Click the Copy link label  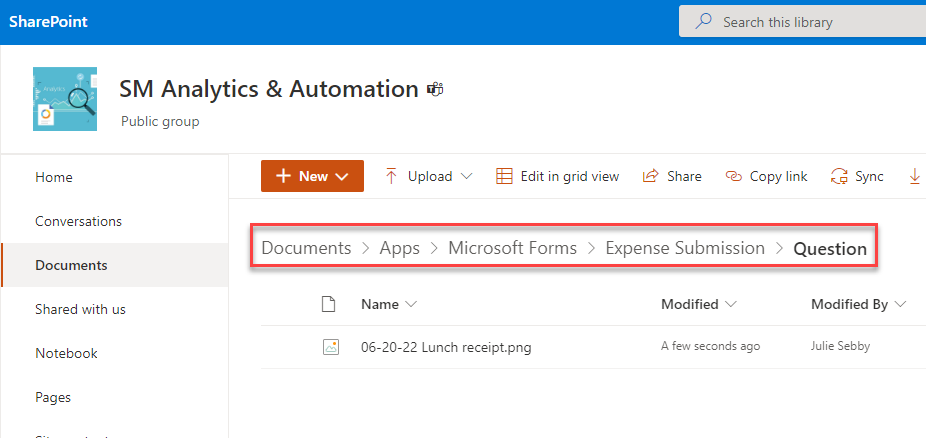point(778,176)
